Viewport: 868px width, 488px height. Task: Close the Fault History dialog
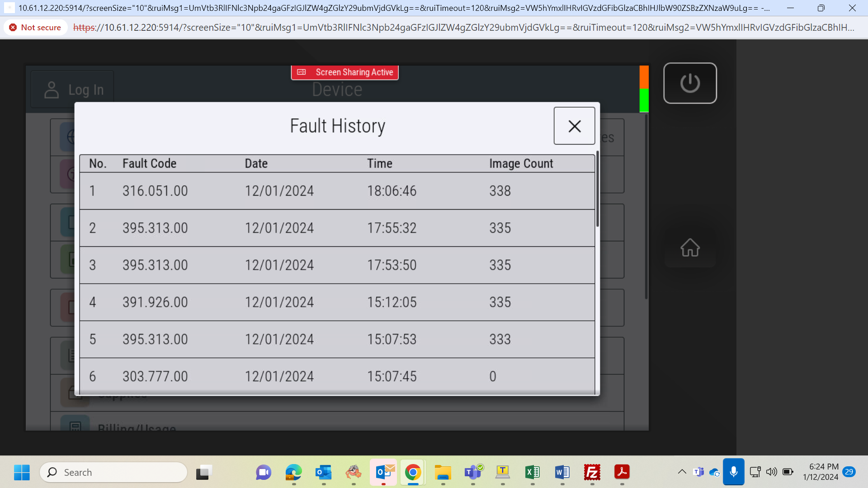tap(574, 126)
